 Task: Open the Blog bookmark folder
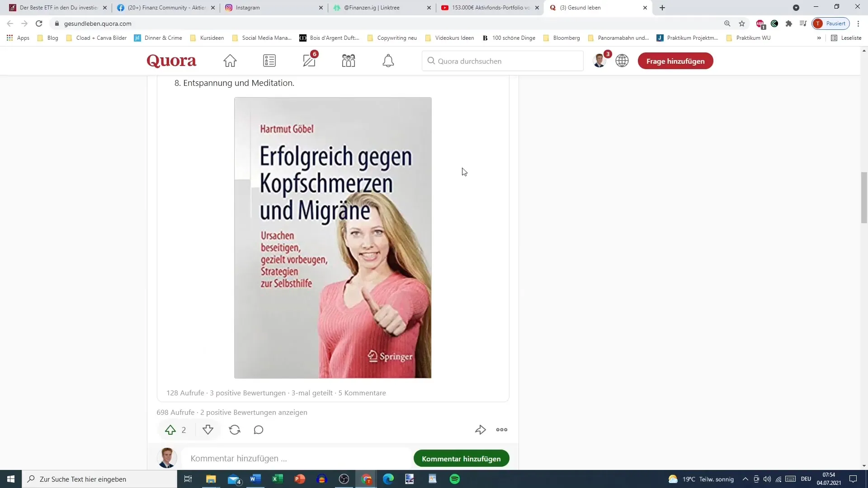48,38
